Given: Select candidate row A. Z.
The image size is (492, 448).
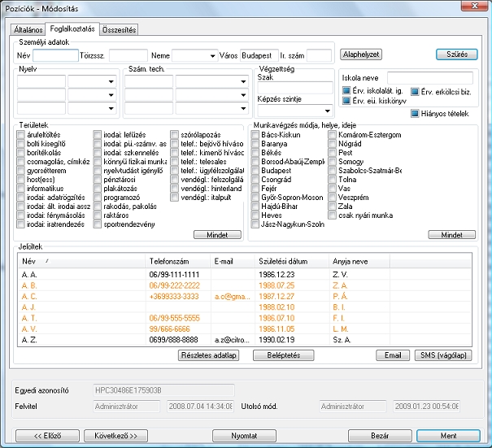Looking at the screenshot, I should [x=245, y=340].
